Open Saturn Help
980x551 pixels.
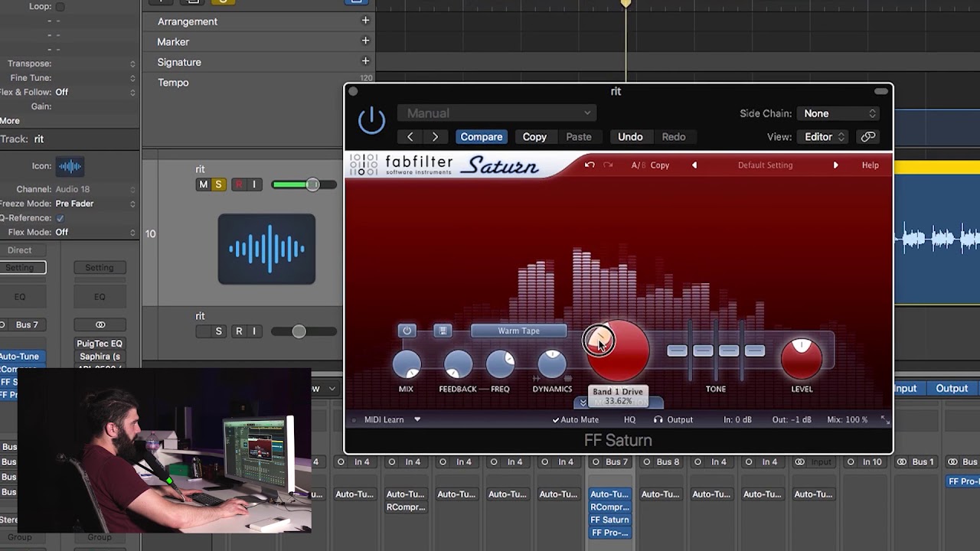click(871, 165)
